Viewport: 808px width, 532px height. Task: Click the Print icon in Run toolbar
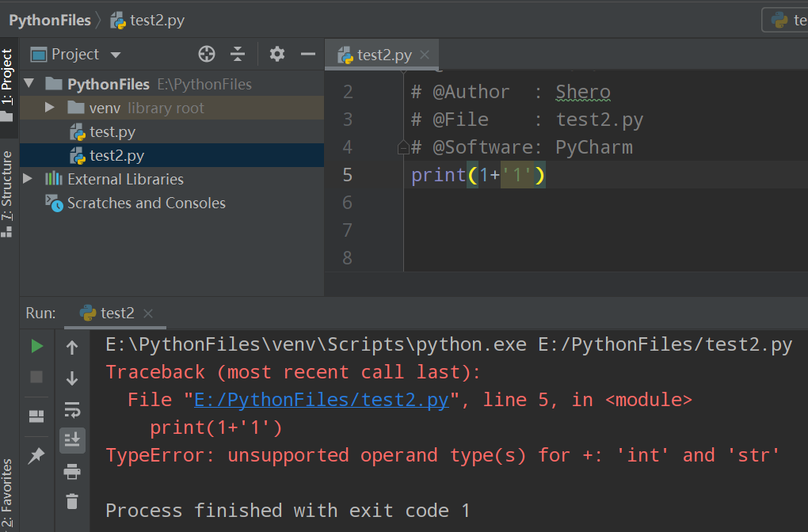click(72, 471)
